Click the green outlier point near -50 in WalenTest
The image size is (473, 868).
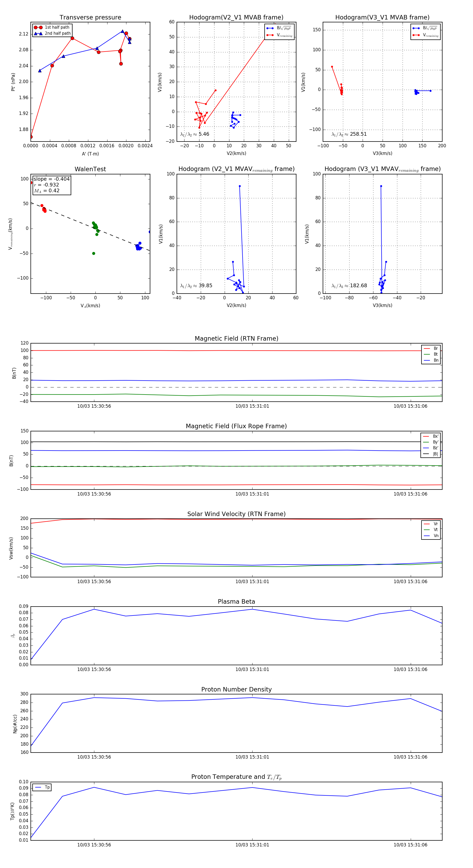94,253
